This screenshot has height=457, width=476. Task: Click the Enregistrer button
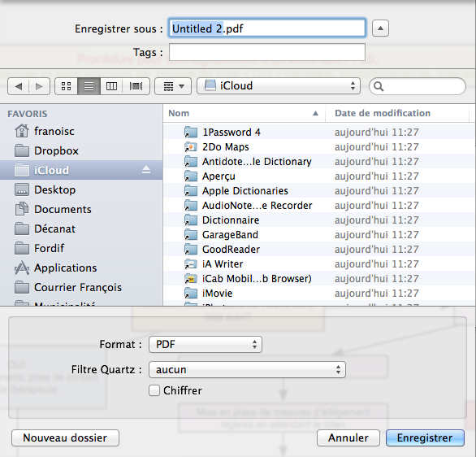pos(425,437)
